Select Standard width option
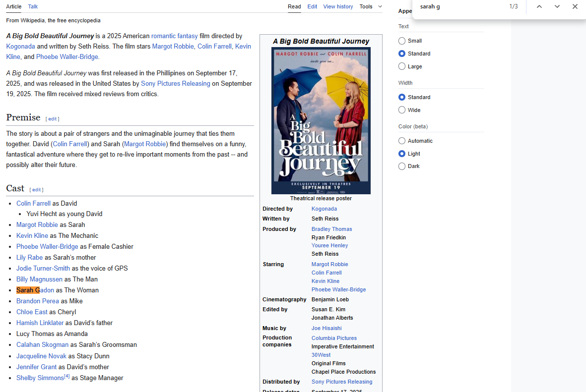This screenshot has height=392, width=586. tap(402, 97)
